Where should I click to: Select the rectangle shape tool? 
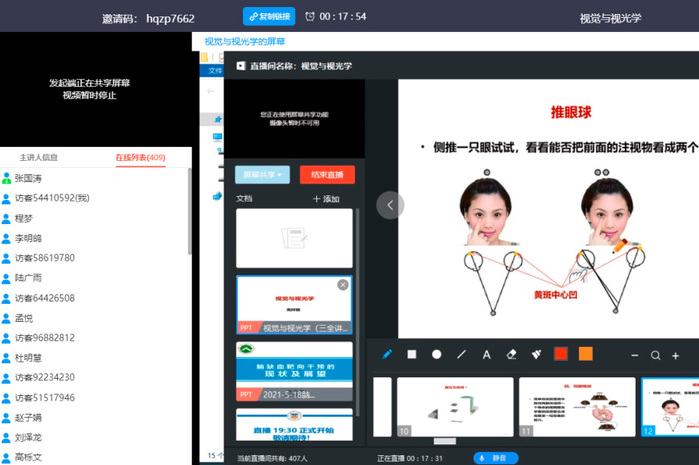[412, 354]
